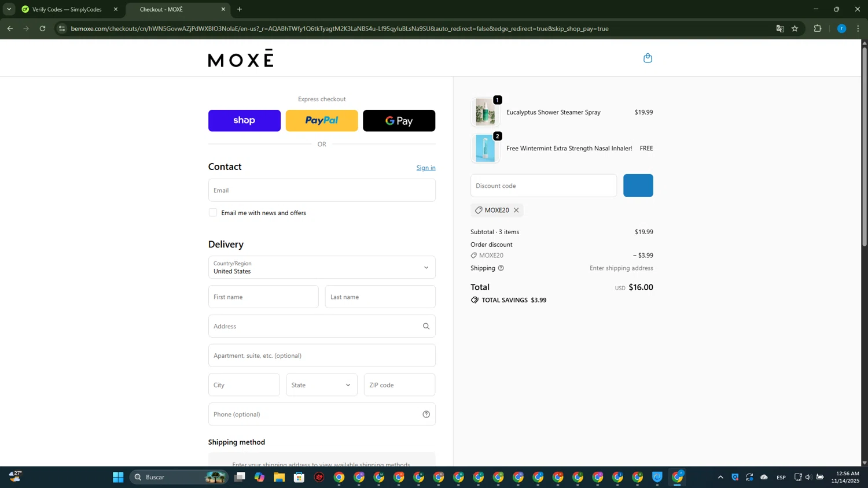Click the shipping info question mark icon
Viewport: 868px width, 488px height.
(501, 268)
